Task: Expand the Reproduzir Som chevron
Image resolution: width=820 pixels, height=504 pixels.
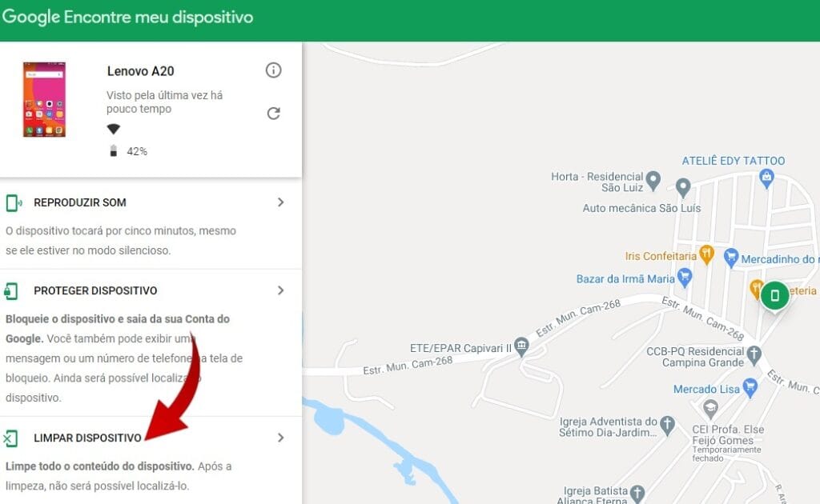Action: (x=281, y=202)
